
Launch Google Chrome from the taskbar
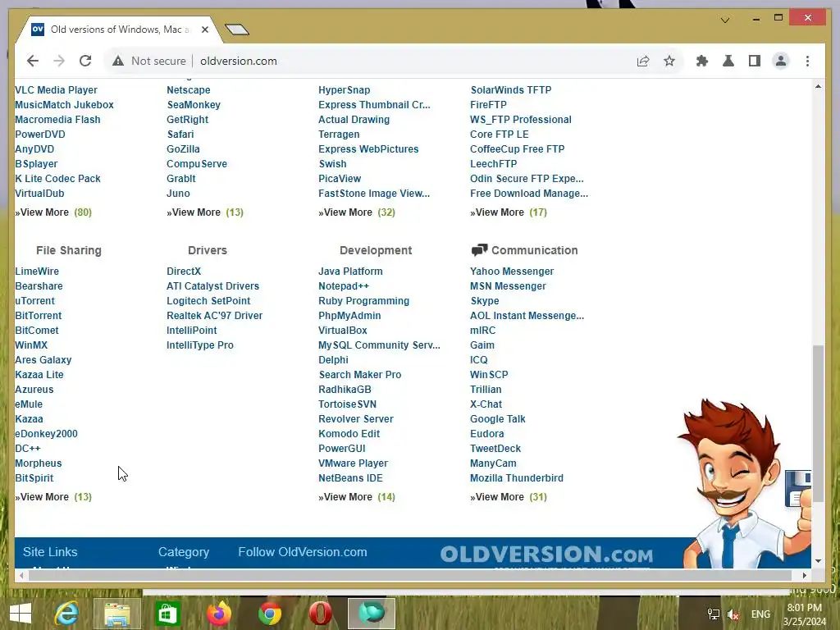pos(269,614)
